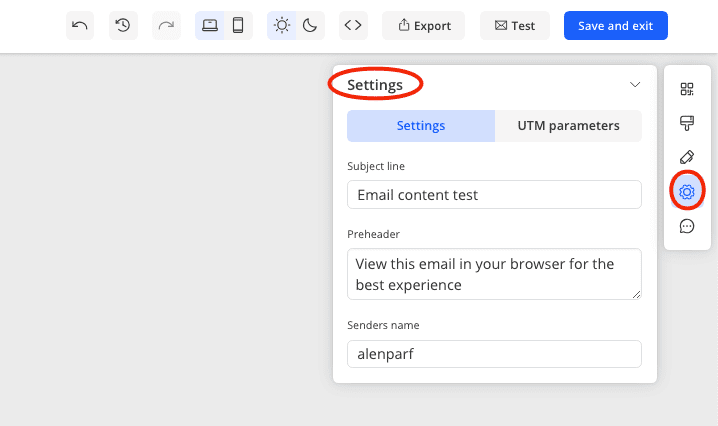Click the Save and exit button

[x=615, y=26]
